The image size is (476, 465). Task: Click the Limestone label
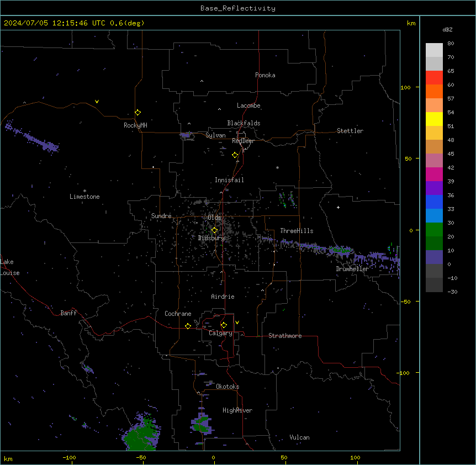pos(84,197)
